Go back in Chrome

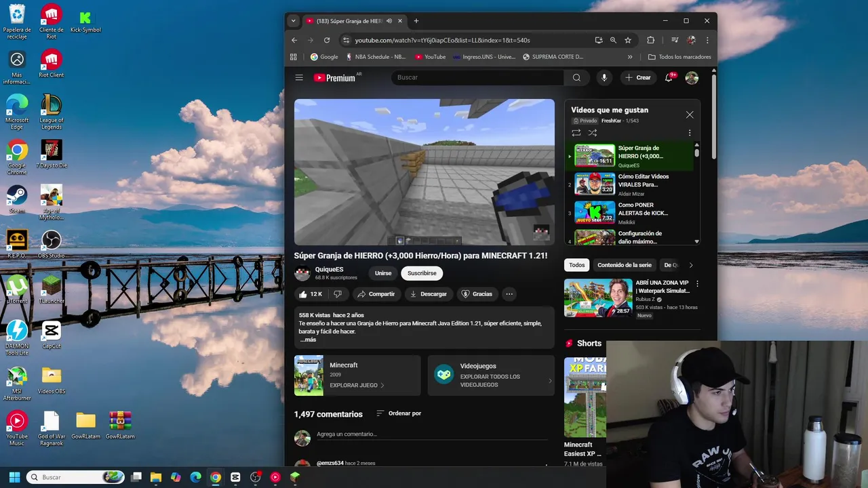point(294,40)
